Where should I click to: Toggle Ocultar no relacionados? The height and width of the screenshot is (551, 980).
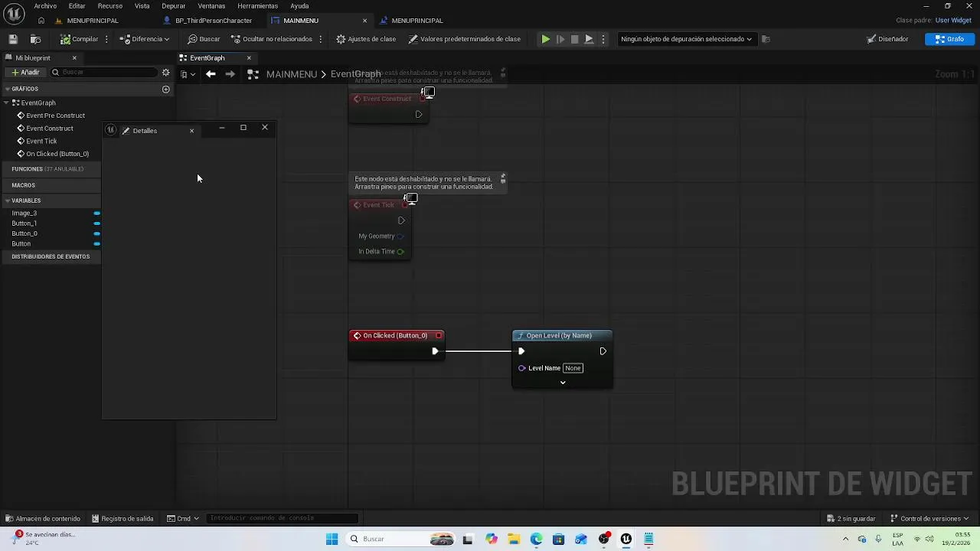[272, 39]
